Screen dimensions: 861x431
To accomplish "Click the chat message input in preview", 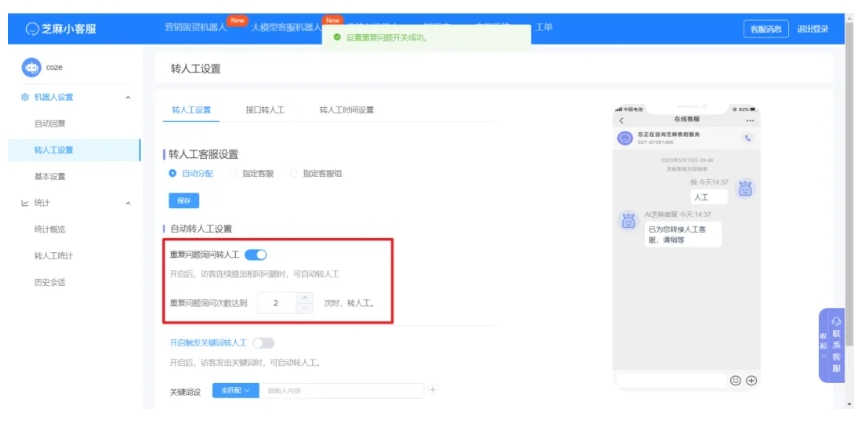I will coord(671,380).
